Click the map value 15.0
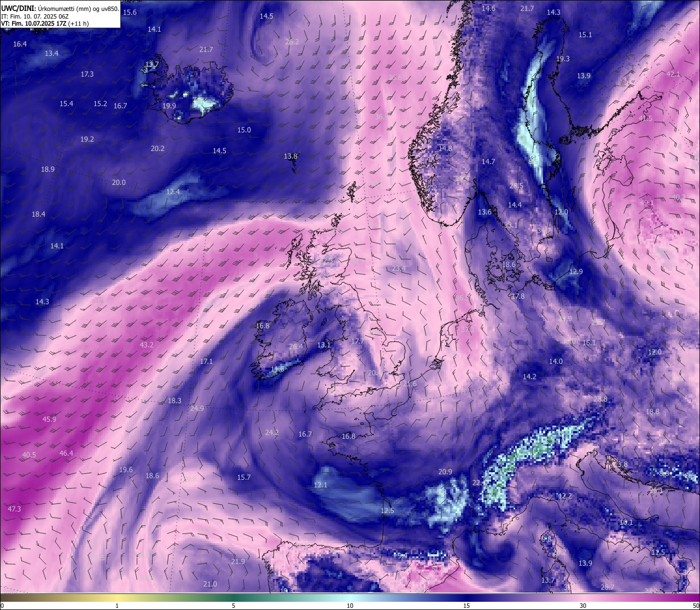 244,130
